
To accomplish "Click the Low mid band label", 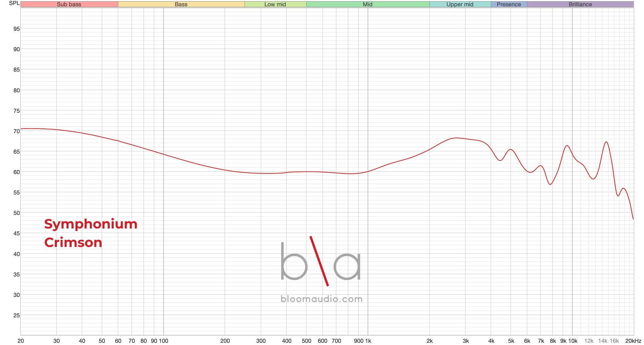I will click(275, 4).
